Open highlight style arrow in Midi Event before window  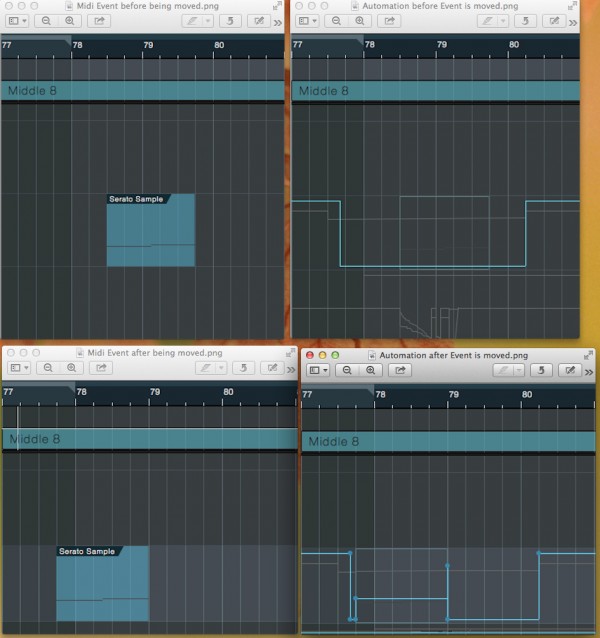pos(208,21)
